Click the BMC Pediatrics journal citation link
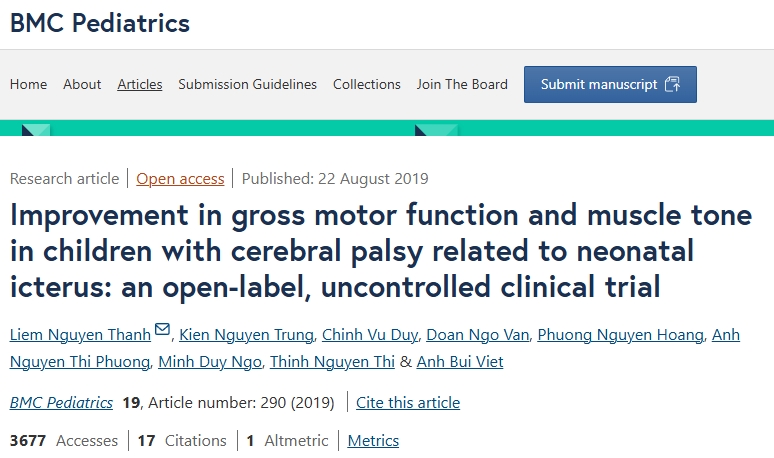Viewport: 774px width, 458px height. pyautogui.click(x=61, y=403)
